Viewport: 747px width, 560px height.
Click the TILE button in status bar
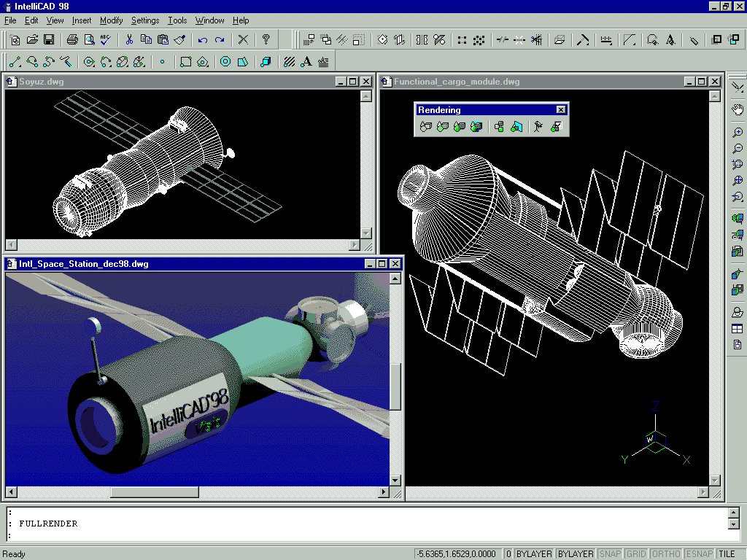pos(727,554)
